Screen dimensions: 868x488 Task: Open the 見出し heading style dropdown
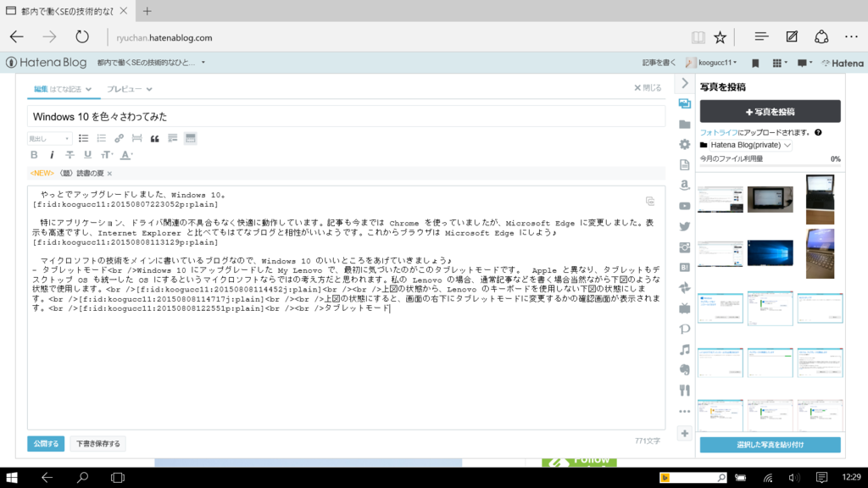tap(51, 138)
